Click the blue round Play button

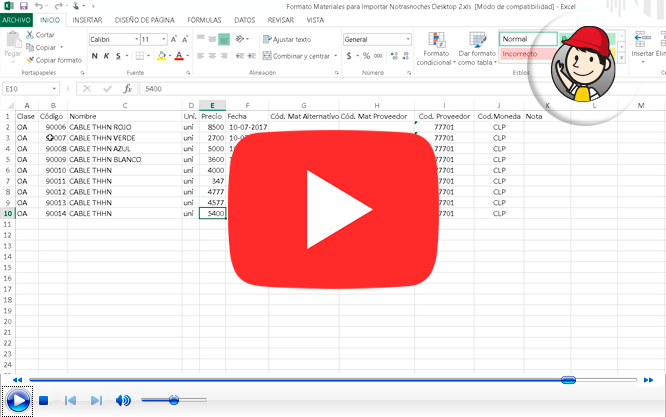18,400
